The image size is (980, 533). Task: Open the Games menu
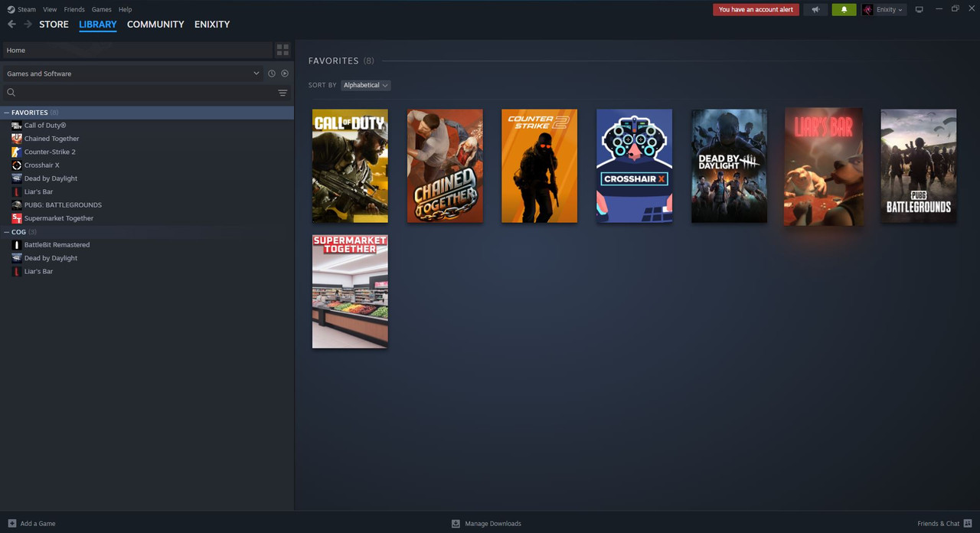(x=101, y=9)
